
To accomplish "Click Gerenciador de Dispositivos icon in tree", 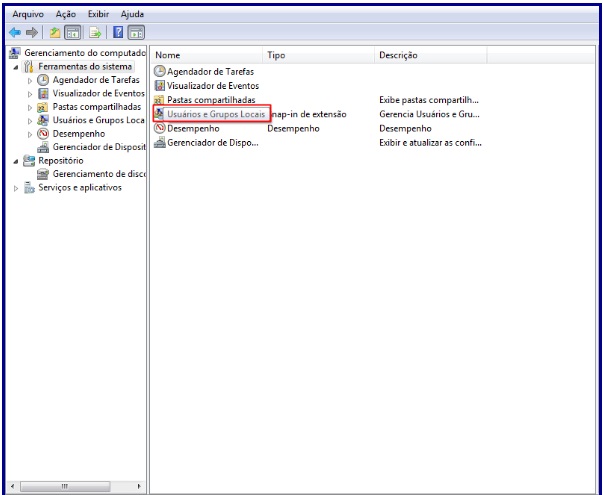I will click(x=43, y=147).
